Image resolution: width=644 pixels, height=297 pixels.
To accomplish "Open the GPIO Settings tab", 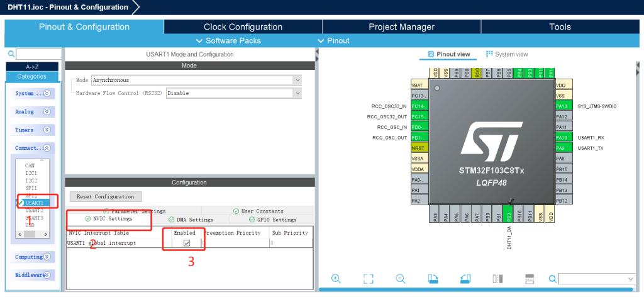I will click(x=272, y=220).
